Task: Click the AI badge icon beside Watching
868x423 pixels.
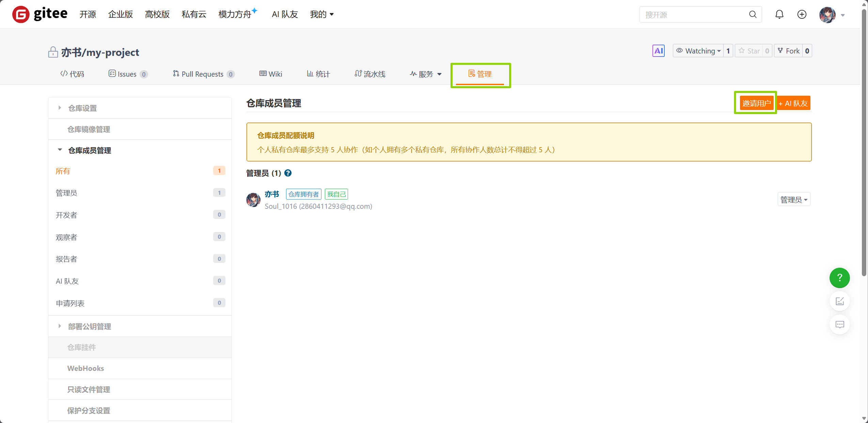Action: point(658,50)
